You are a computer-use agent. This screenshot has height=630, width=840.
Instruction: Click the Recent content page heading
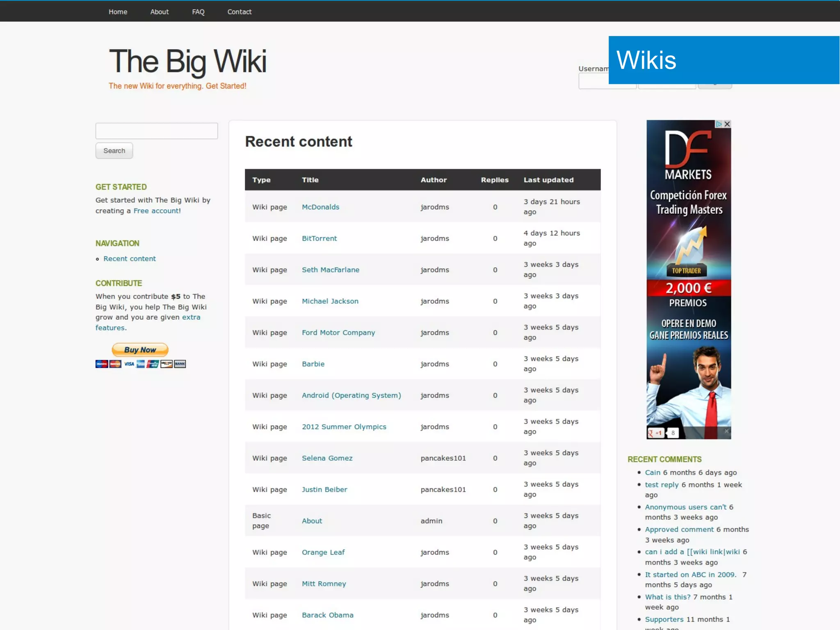pos(299,142)
